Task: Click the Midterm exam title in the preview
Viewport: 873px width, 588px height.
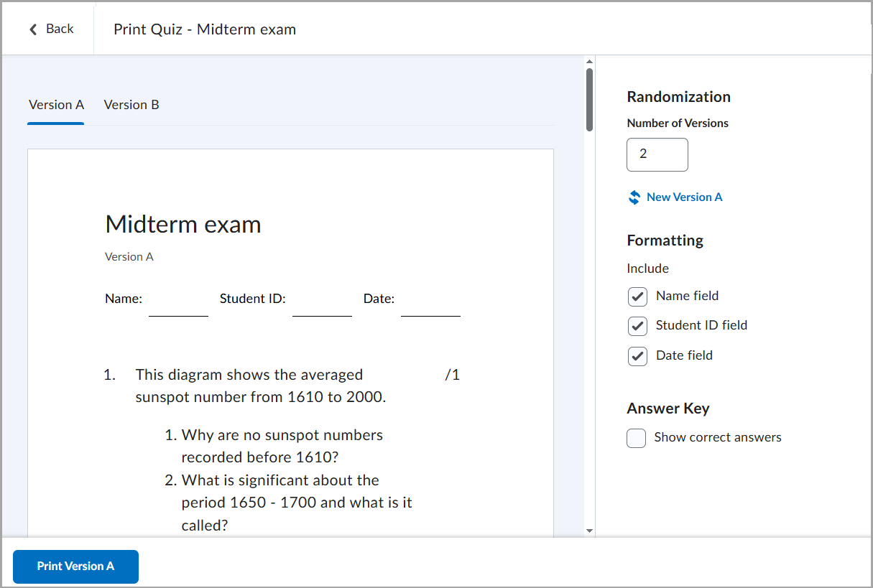Action: point(183,224)
